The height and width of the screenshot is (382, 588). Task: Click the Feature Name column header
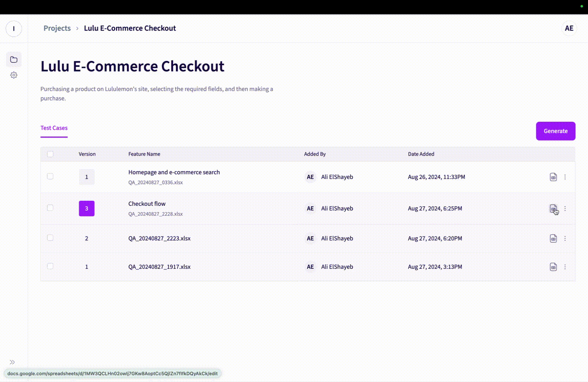(144, 154)
